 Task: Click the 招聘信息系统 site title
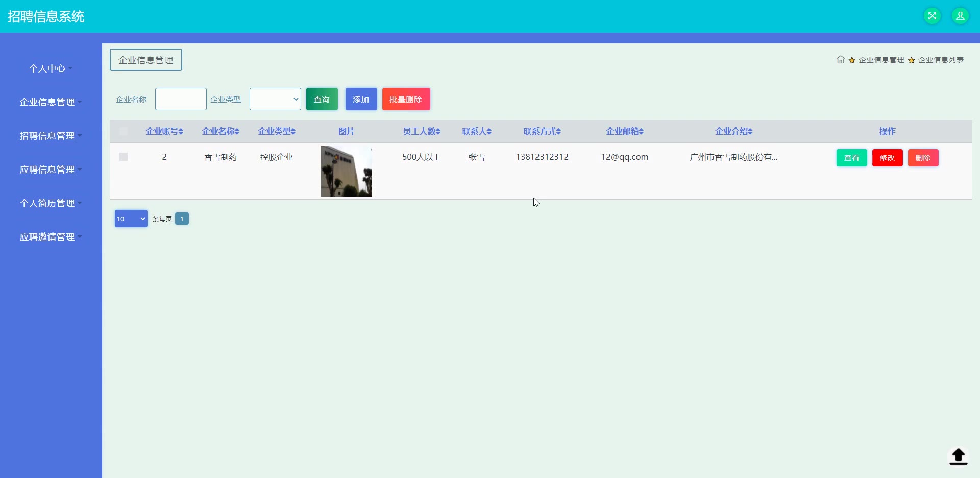tap(46, 16)
